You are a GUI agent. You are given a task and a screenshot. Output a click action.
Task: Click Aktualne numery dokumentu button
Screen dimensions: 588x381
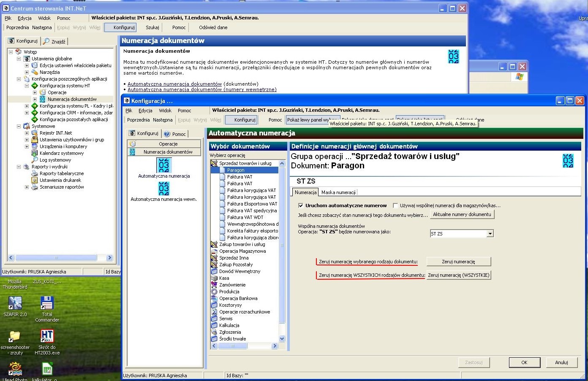(x=462, y=214)
